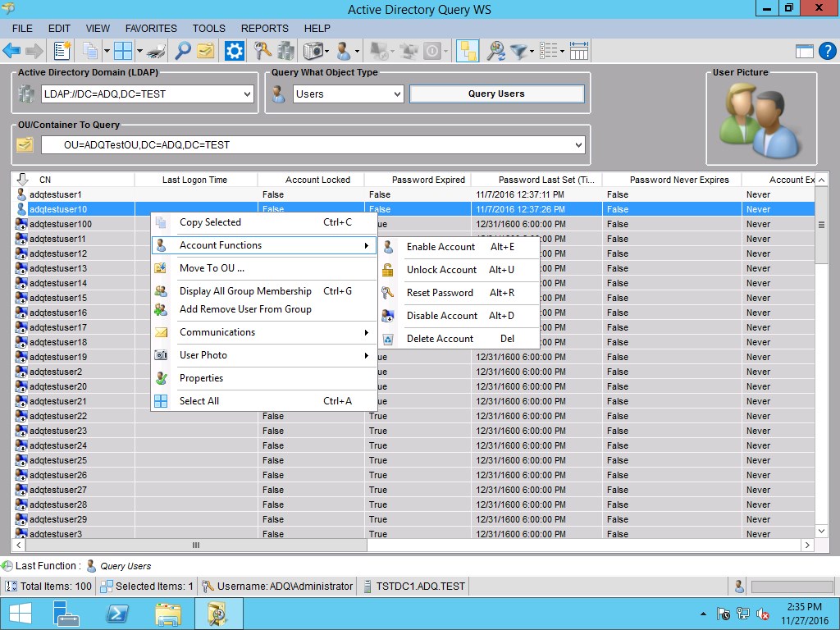Screen dimensions: 840x630
Task: Click the keys password toolbar icon
Action: (262, 52)
